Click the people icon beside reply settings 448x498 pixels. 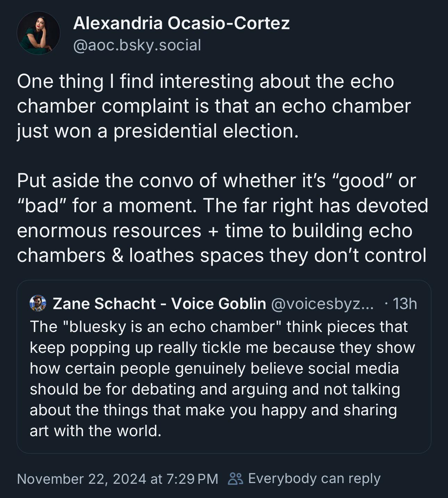click(235, 479)
